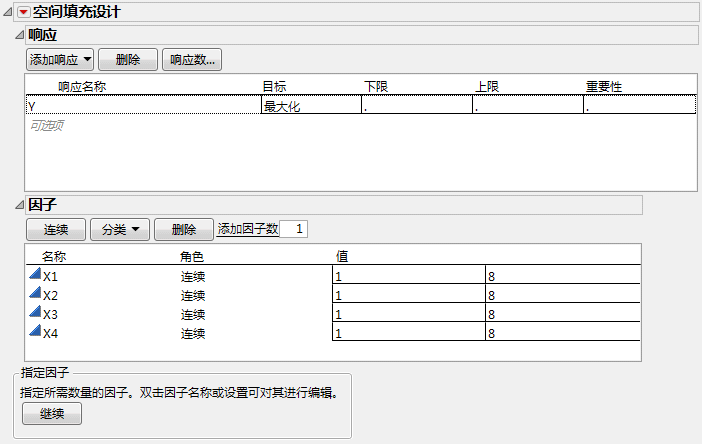Image resolution: width=702 pixels, height=444 pixels.
Task: Click the 添加因子数 input field
Action: coord(293,229)
